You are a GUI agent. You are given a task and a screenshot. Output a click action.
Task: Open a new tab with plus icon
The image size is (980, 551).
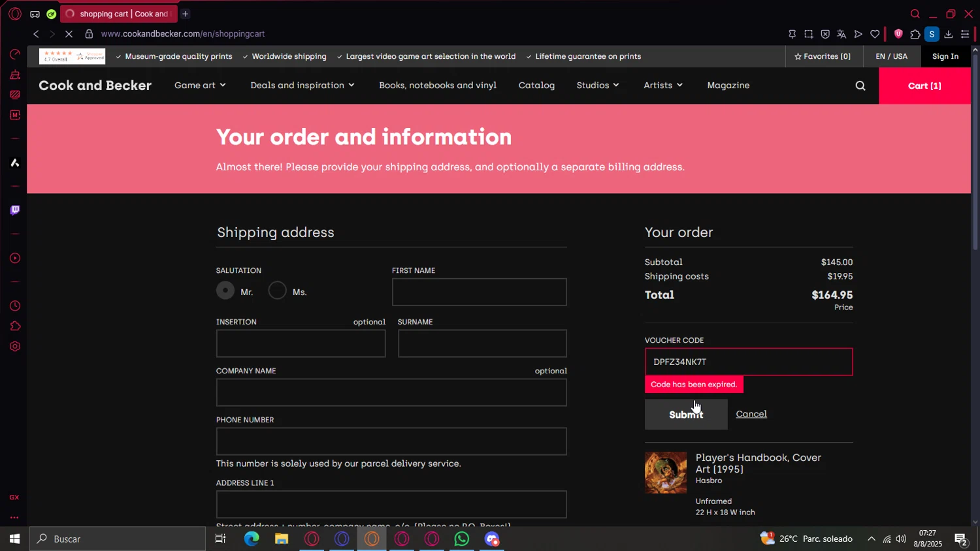click(186, 14)
